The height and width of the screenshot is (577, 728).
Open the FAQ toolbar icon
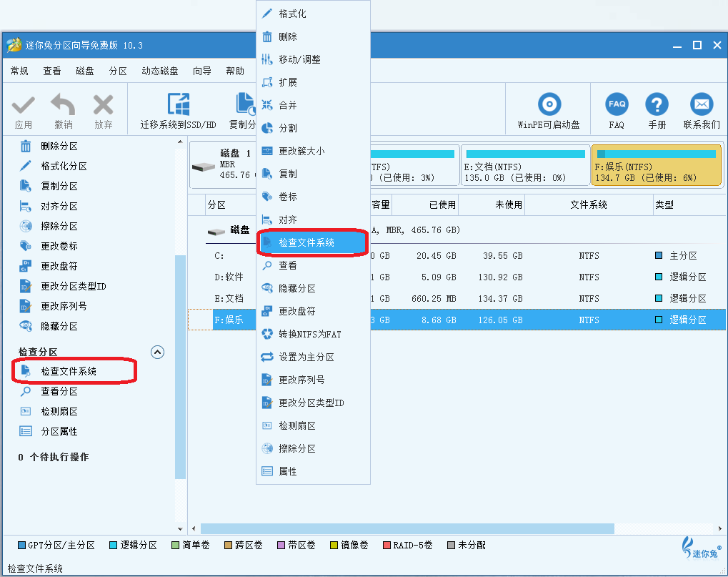617,104
